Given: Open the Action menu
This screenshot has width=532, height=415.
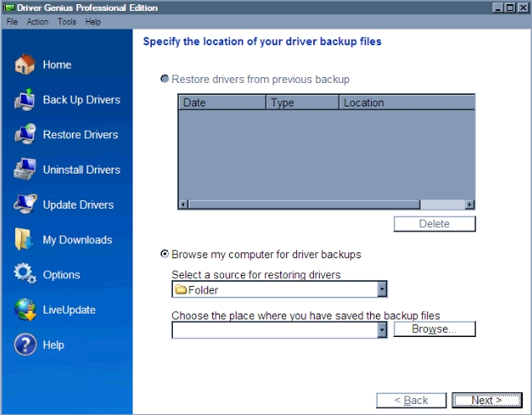Looking at the screenshot, I should 38,22.
